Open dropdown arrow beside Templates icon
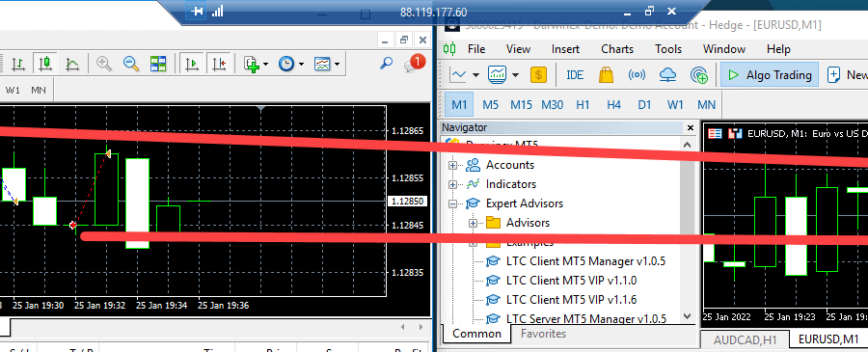Viewport: 868px width, 352px height. (337, 65)
